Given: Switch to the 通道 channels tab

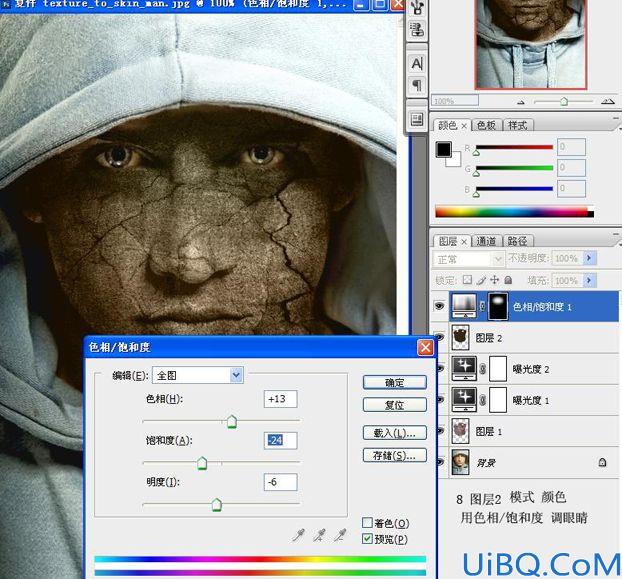Looking at the screenshot, I should (x=486, y=241).
